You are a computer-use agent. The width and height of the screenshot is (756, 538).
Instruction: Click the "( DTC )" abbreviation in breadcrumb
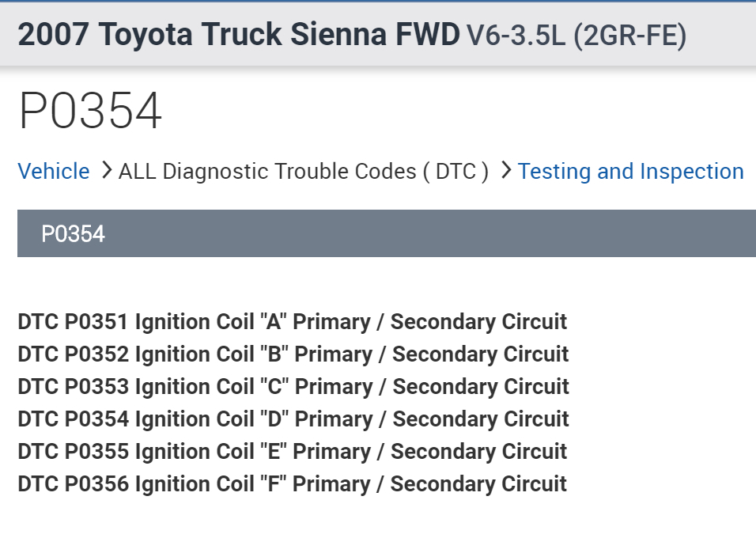pos(462,172)
